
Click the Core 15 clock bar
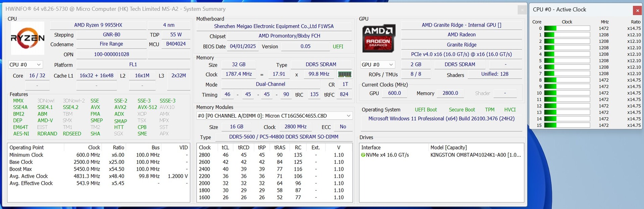coord(567,125)
